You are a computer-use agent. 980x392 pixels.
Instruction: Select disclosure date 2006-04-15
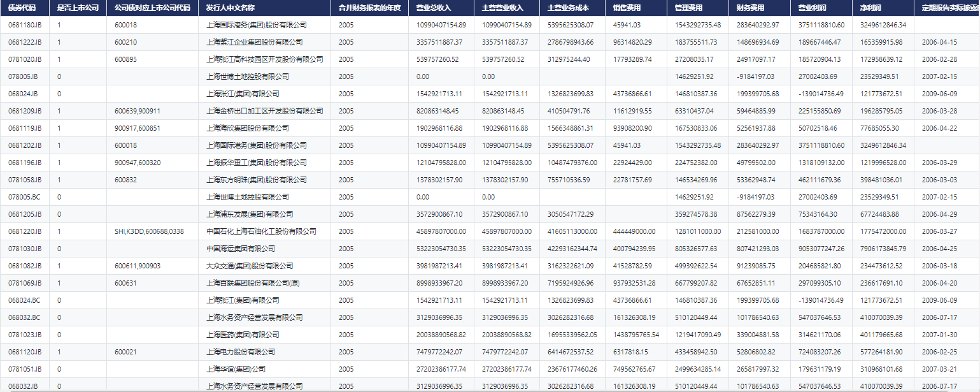coord(939,42)
